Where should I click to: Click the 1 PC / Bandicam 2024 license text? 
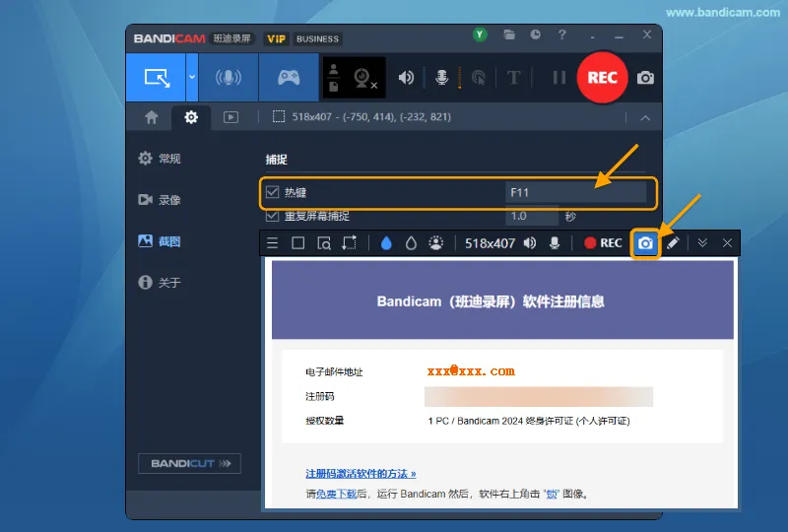pyautogui.click(x=529, y=421)
